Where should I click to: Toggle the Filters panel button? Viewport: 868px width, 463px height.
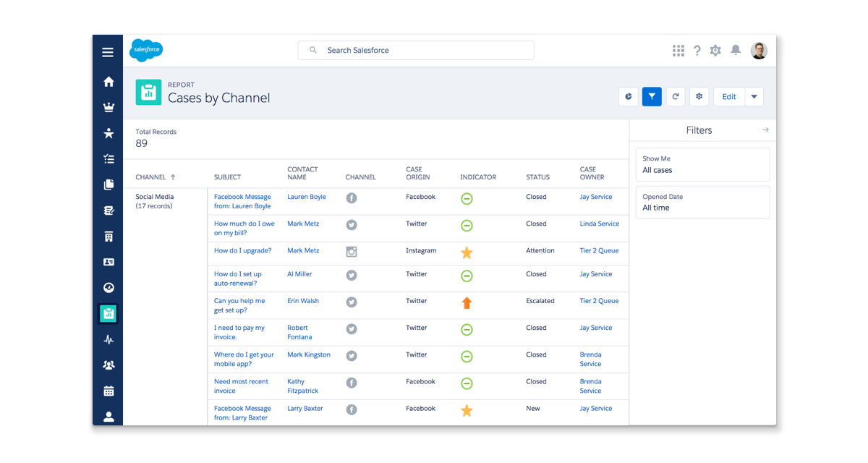click(652, 97)
